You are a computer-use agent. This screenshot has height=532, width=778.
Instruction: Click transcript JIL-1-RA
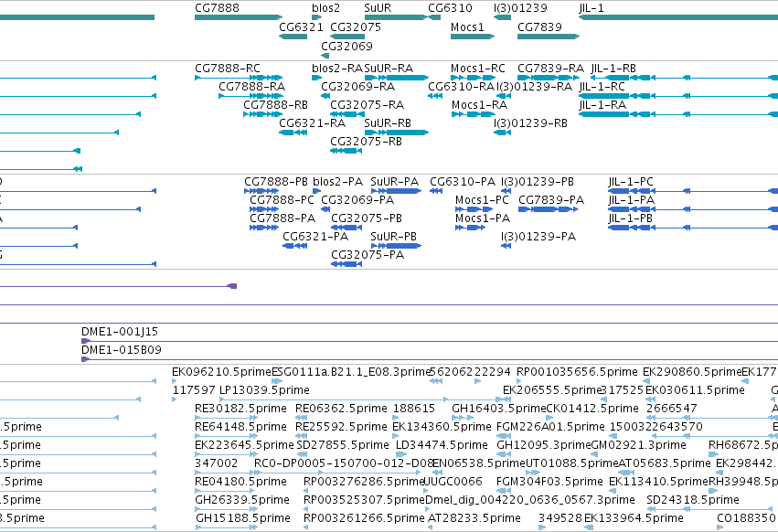click(678, 114)
